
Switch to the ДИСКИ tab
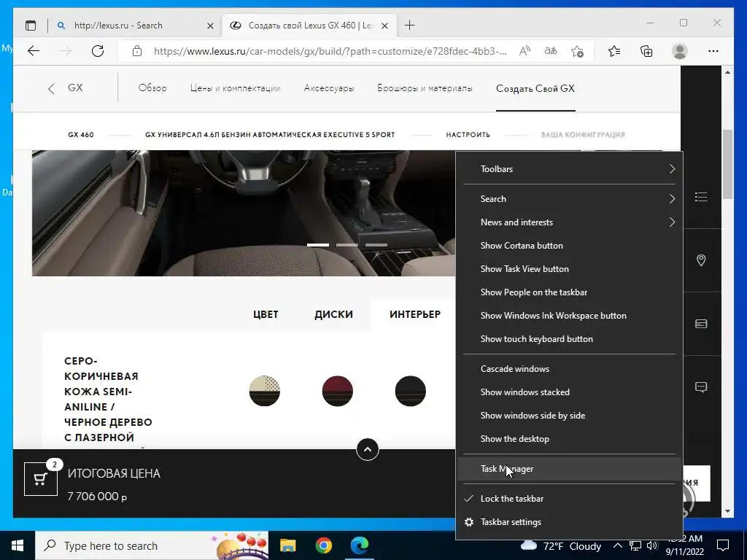pos(333,314)
